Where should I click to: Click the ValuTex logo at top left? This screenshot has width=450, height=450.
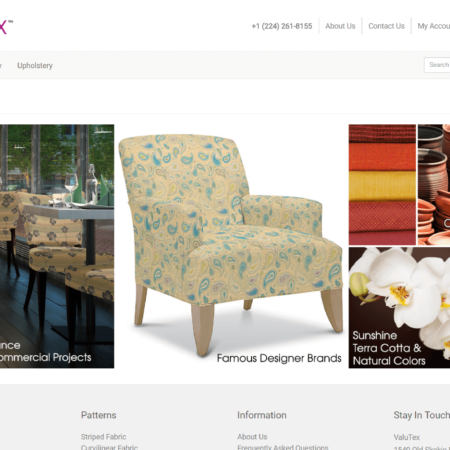click(6, 27)
